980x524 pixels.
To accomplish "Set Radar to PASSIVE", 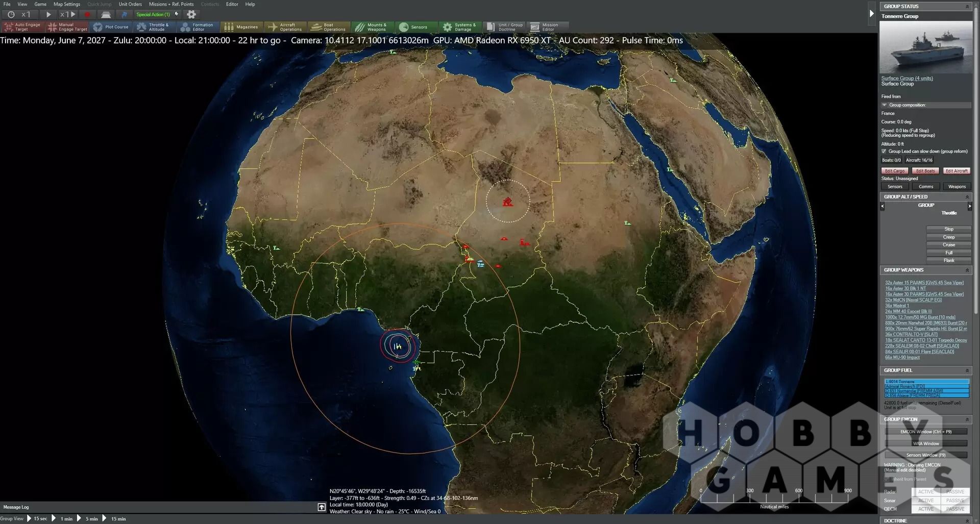I will click(x=955, y=492).
